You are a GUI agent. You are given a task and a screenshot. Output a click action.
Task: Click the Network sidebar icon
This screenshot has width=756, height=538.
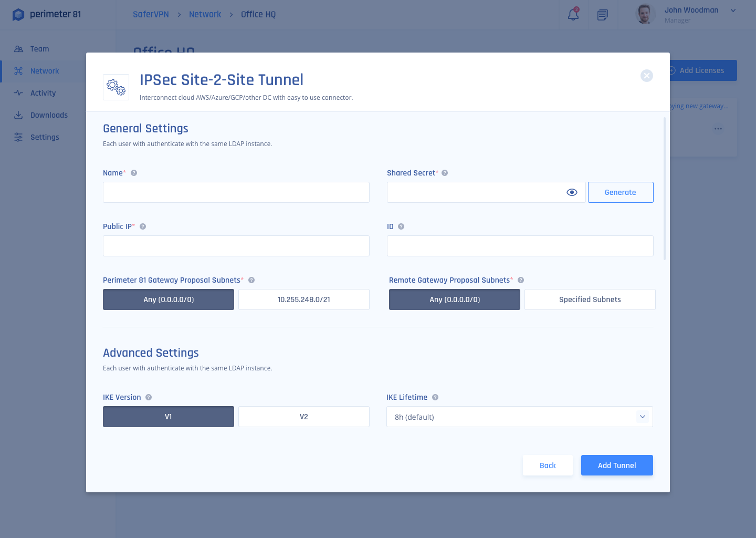coord(18,71)
